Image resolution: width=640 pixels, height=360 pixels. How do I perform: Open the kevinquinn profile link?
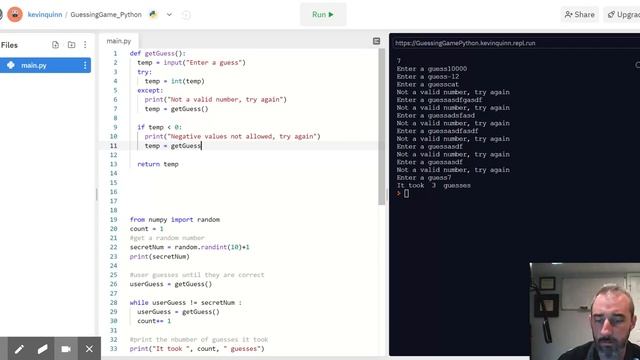[45, 15]
